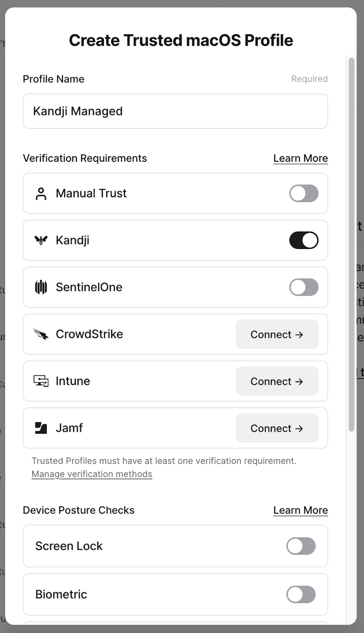364x633 pixels.
Task: Click the Connect button next to Jamf
Action: coord(277,428)
